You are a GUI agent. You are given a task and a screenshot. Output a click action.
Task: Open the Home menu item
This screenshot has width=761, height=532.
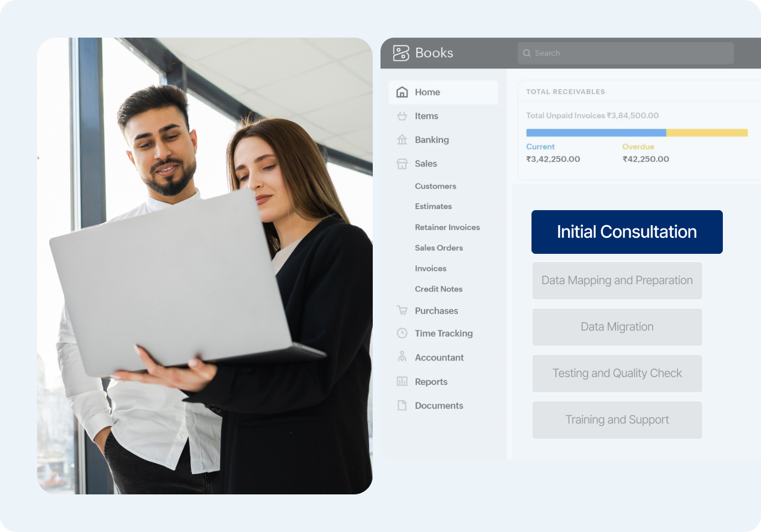[443, 92]
